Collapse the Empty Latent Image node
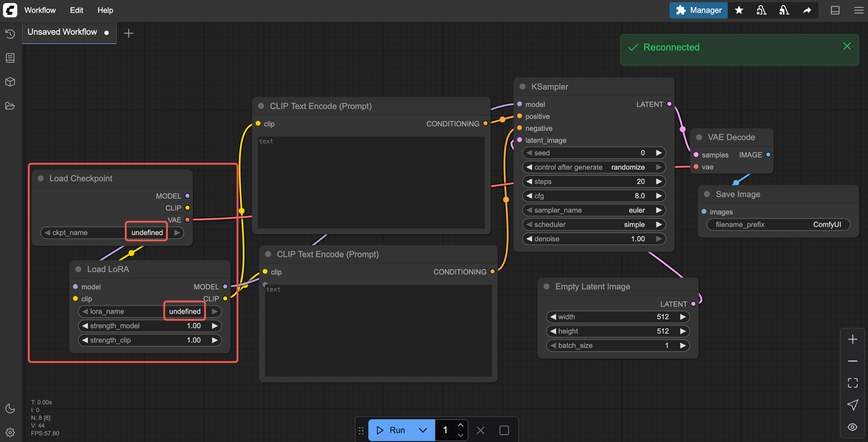 tap(547, 287)
